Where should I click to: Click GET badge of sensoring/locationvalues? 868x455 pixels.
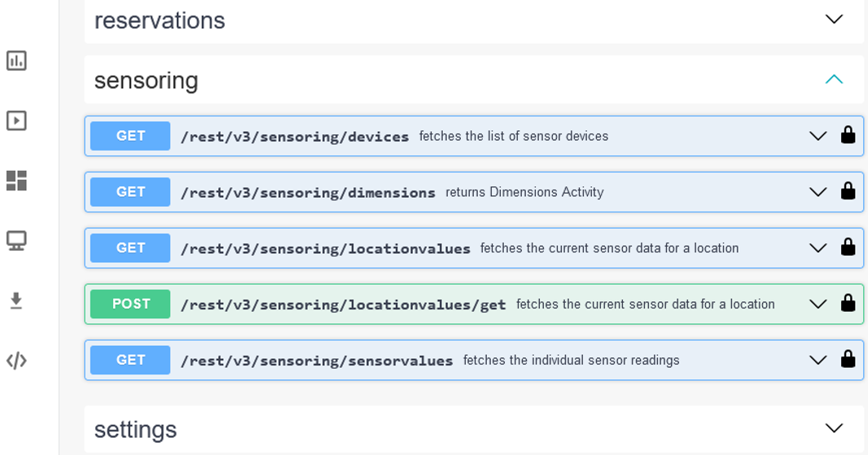click(x=130, y=248)
